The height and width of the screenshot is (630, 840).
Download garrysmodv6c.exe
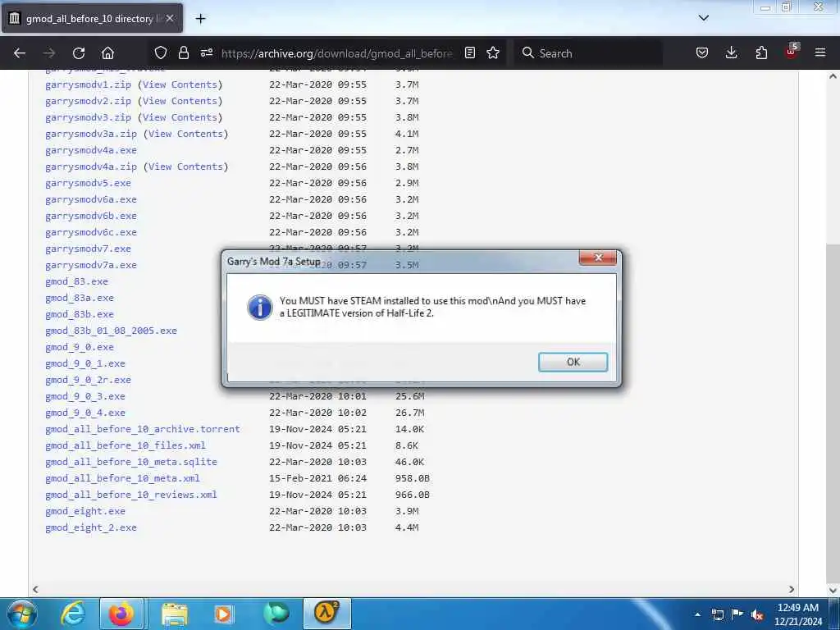(91, 232)
